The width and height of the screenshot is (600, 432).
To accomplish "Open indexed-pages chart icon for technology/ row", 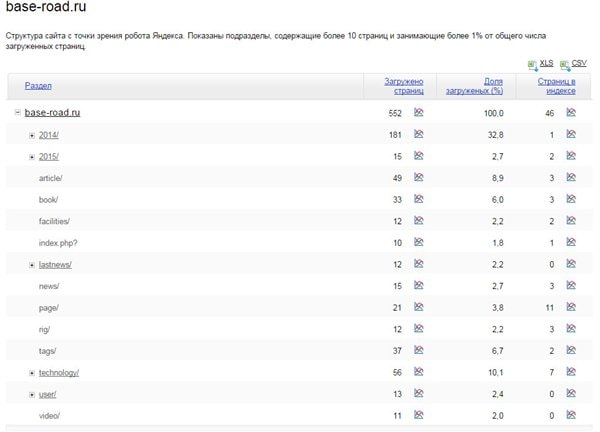I will click(571, 373).
